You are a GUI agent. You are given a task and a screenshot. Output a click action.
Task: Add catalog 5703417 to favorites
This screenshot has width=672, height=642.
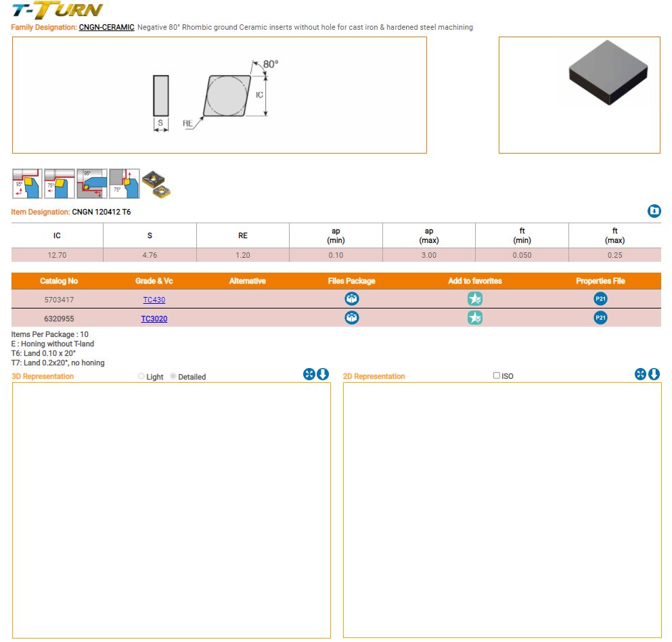pyautogui.click(x=475, y=299)
